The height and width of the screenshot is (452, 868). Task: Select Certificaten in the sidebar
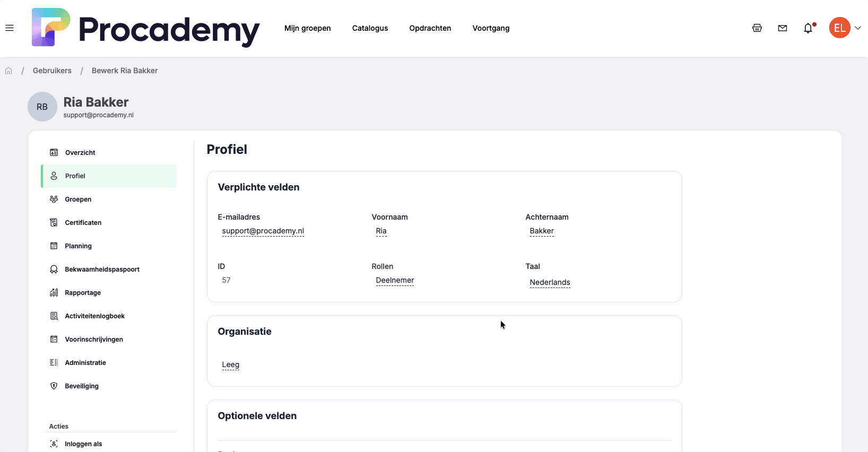click(83, 223)
